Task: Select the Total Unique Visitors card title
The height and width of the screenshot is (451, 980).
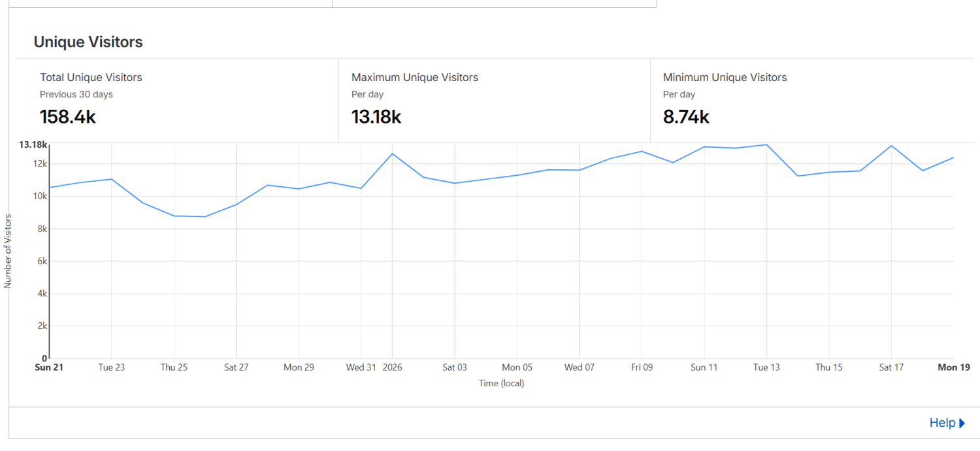Action: [x=91, y=77]
